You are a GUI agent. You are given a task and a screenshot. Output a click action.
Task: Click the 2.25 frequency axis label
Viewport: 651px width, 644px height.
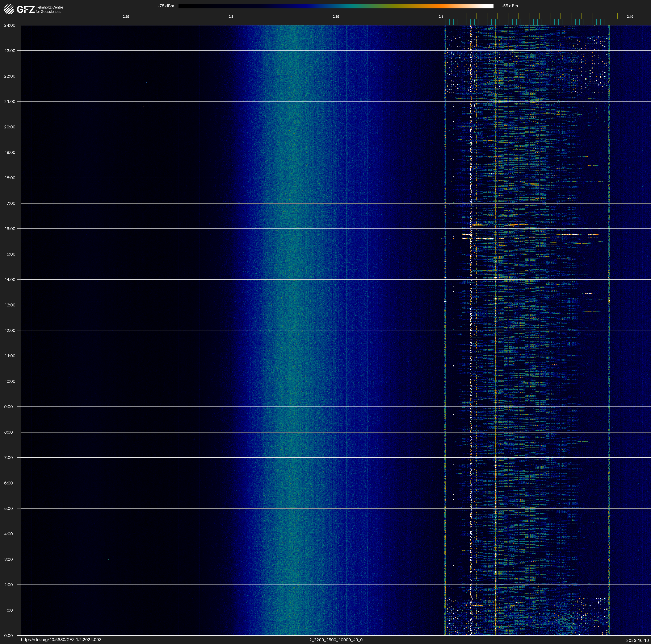pyautogui.click(x=126, y=17)
